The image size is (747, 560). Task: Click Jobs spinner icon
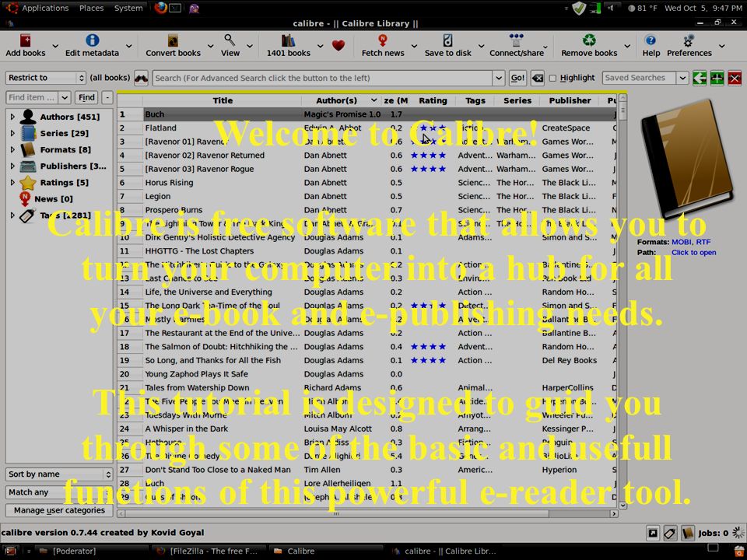tap(739, 533)
